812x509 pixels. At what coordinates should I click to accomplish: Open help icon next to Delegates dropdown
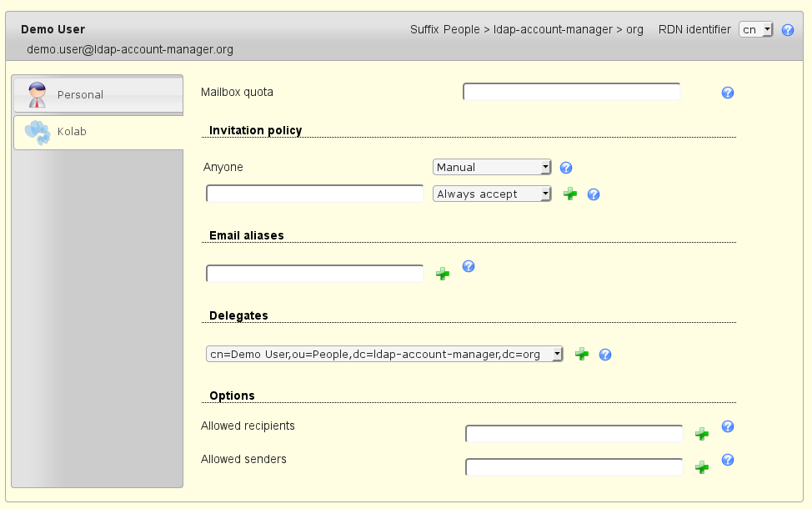[x=605, y=355]
